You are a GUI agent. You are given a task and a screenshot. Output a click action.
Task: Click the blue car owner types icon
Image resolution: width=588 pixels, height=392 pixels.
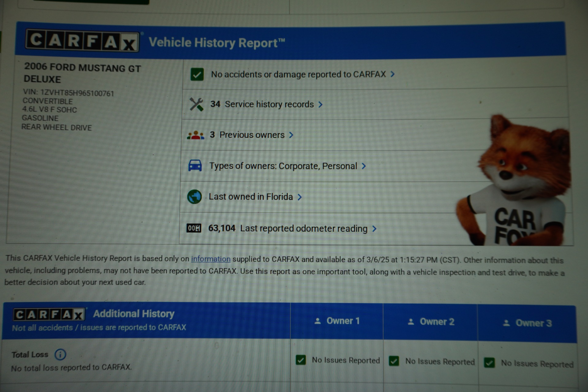click(x=195, y=166)
